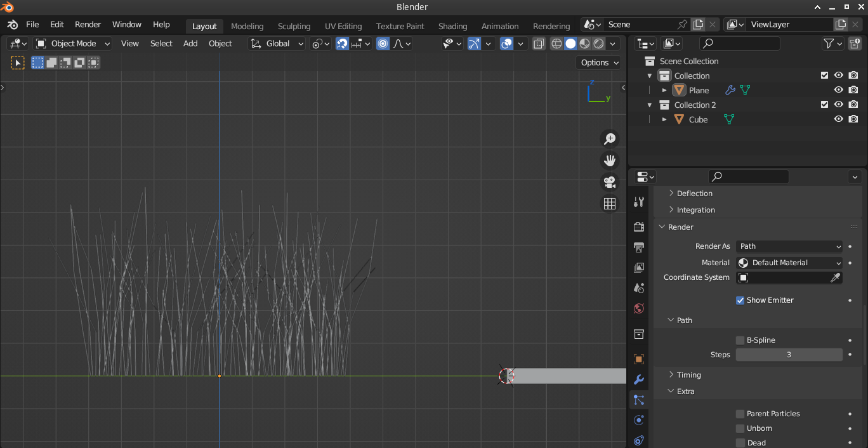Enable wireframe viewport shading
868x448 pixels.
[556, 44]
